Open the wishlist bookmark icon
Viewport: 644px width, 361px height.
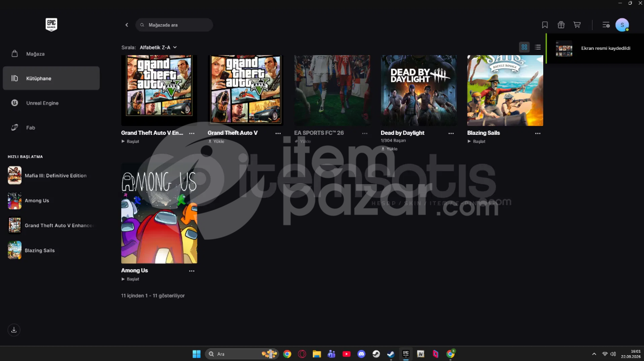click(x=545, y=25)
